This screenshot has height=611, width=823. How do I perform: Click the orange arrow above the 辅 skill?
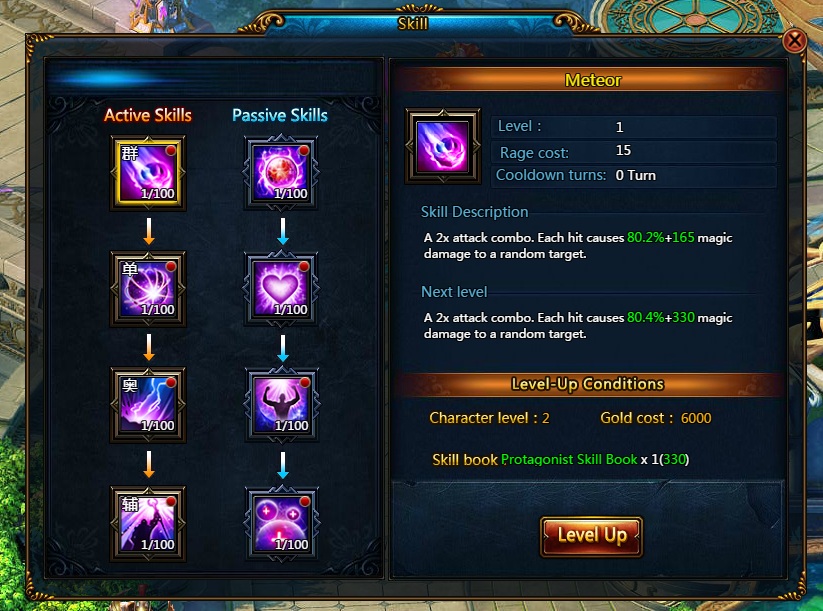pos(149,464)
